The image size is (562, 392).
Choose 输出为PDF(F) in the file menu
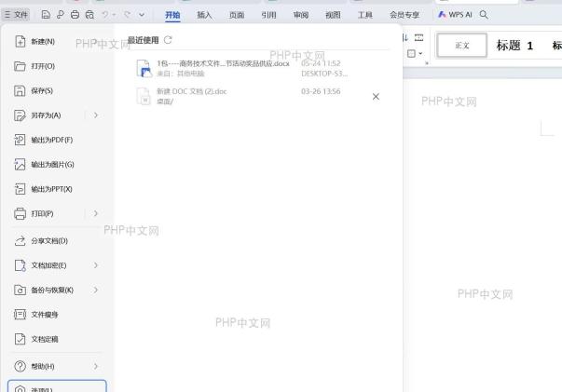(57, 140)
